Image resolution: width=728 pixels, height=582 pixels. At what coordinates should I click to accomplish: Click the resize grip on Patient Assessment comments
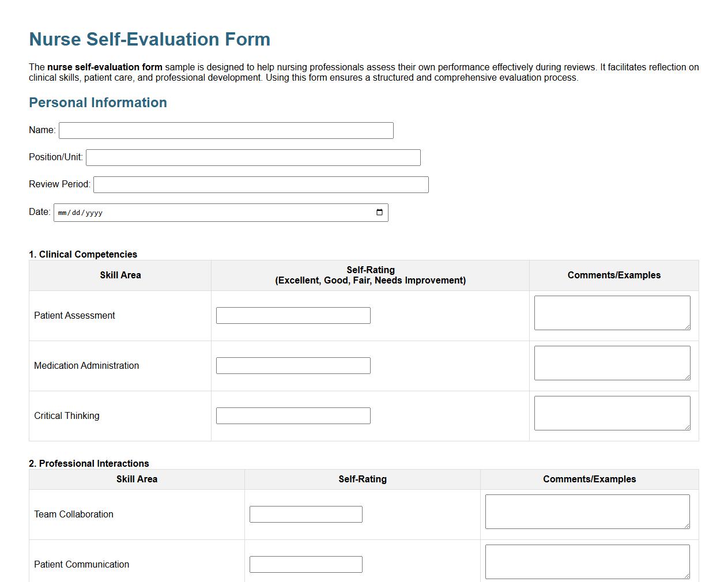(688, 327)
